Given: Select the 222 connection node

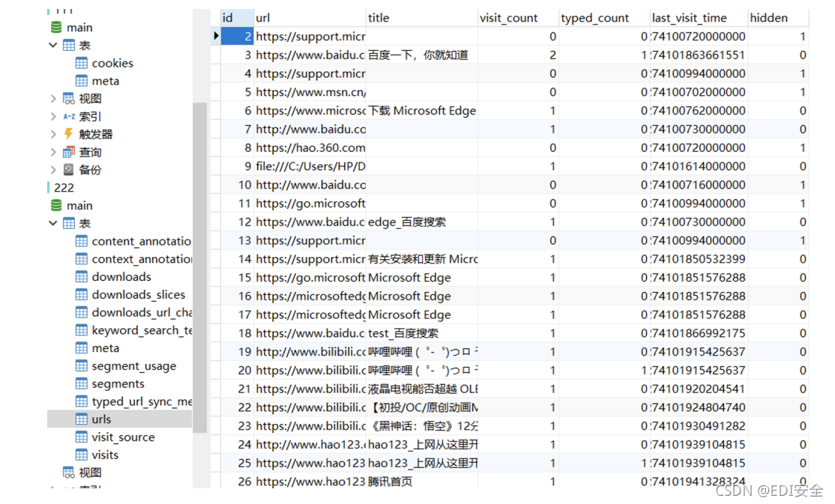Looking at the screenshot, I should [64, 188].
